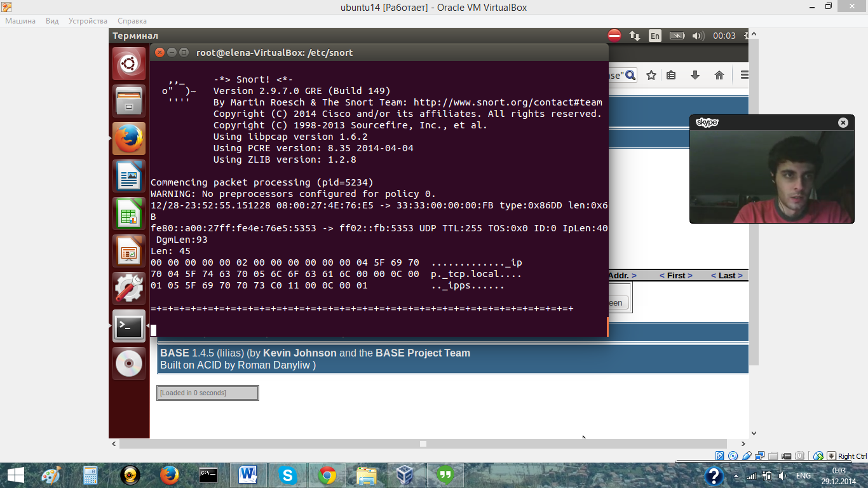
Task: Click the Loaded in 0 seconds box
Action: point(208,393)
